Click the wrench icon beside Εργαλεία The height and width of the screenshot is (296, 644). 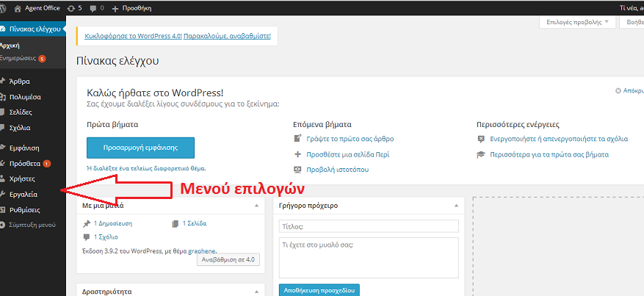click(x=2, y=194)
